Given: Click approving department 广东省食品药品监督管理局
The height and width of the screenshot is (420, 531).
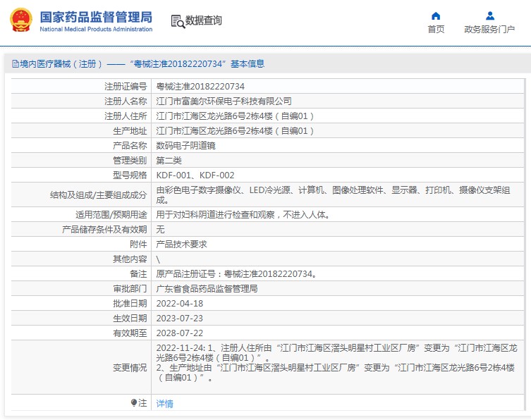Looking at the screenshot, I should point(207,289).
